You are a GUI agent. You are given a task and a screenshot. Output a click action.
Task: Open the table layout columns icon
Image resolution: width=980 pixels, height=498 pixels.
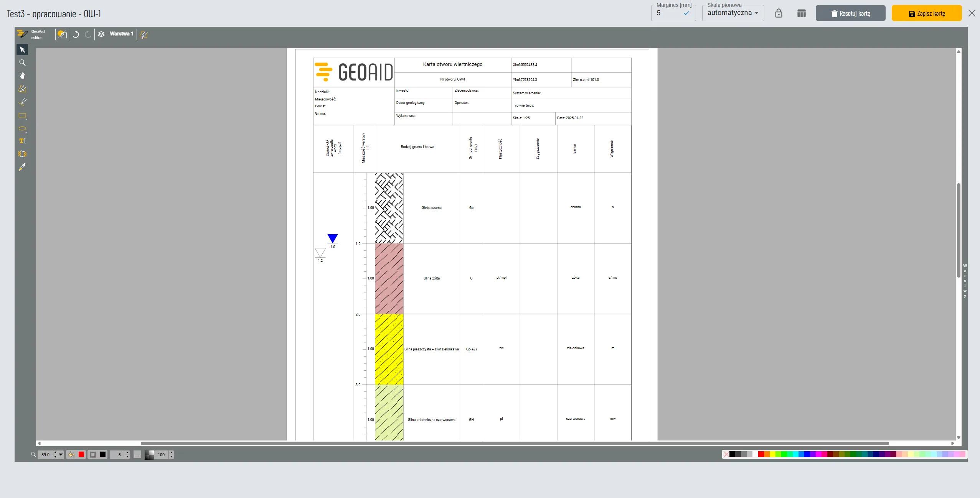click(801, 13)
